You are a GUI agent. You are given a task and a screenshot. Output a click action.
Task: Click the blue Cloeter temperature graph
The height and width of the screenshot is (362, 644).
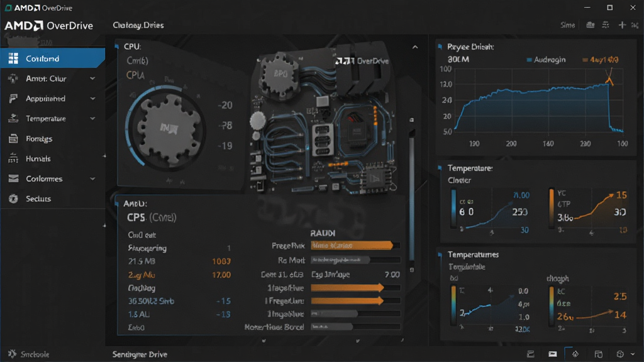pos(489,211)
